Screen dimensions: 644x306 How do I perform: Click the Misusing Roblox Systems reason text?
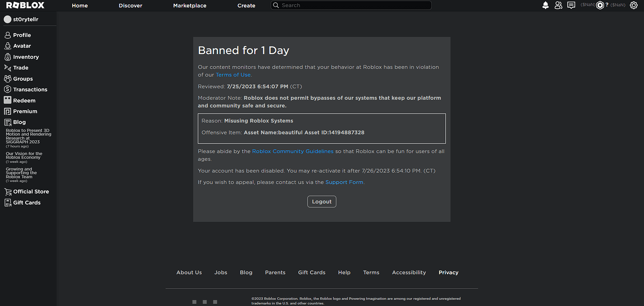click(x=259, y=121)
